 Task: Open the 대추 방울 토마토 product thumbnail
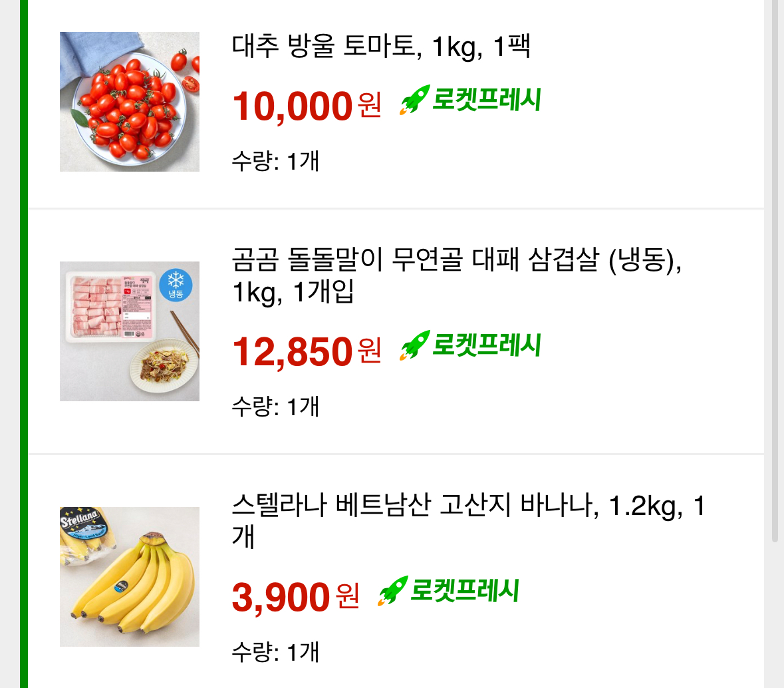130,102
